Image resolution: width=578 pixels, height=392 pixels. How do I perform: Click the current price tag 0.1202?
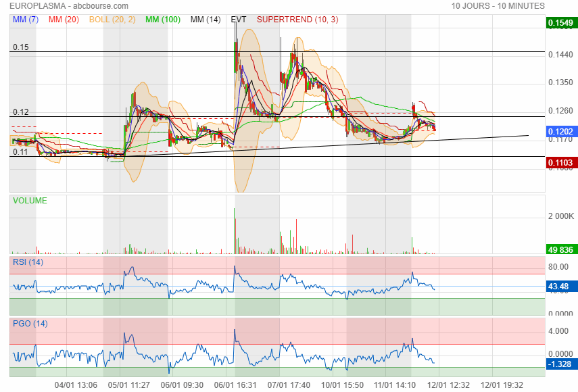(x=560, y=132)
